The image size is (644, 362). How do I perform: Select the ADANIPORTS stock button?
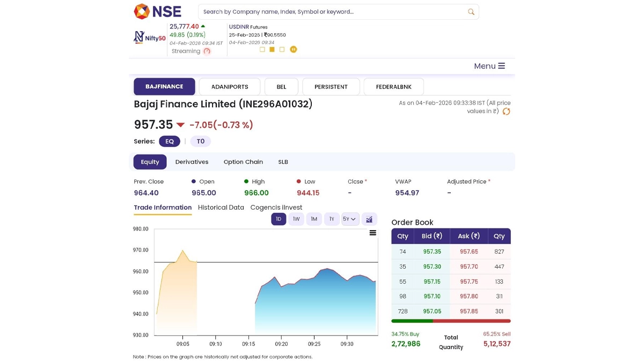tap(230, 87)
